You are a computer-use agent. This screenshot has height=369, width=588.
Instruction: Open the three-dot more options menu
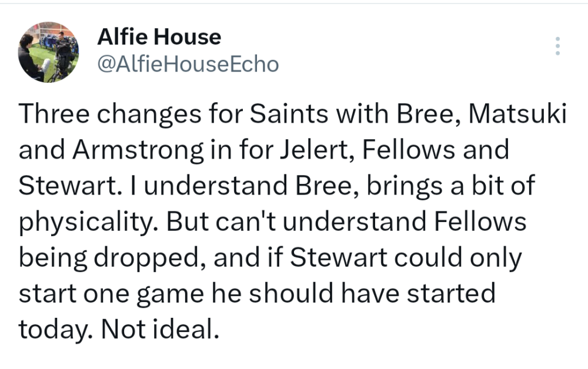557,46
